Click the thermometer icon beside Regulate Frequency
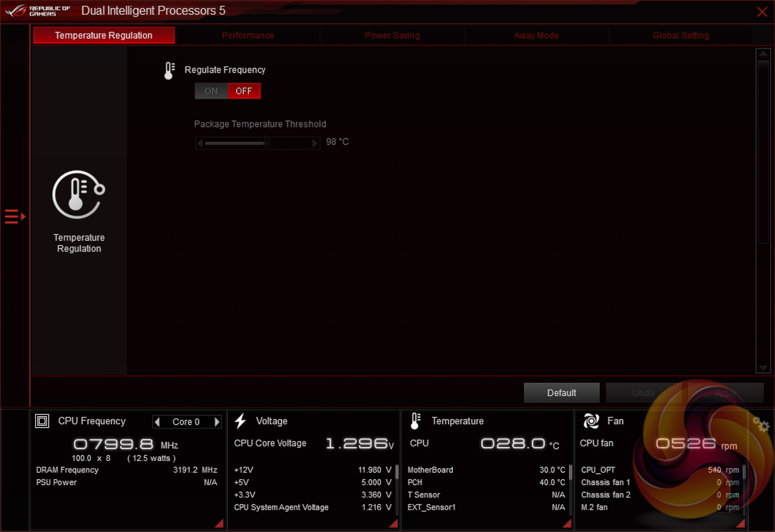 (169, 70)
